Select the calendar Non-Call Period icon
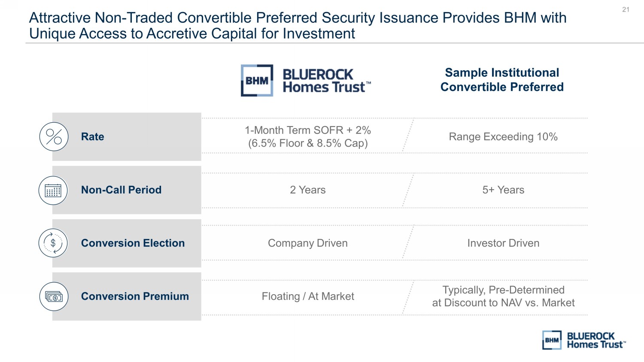Viewport: 644px width, 362px height. point(53,190)
